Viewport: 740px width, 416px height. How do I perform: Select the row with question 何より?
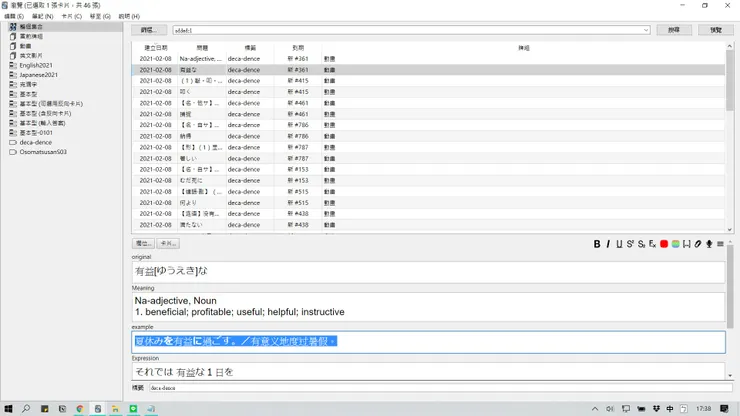click(x=428, y=203)
